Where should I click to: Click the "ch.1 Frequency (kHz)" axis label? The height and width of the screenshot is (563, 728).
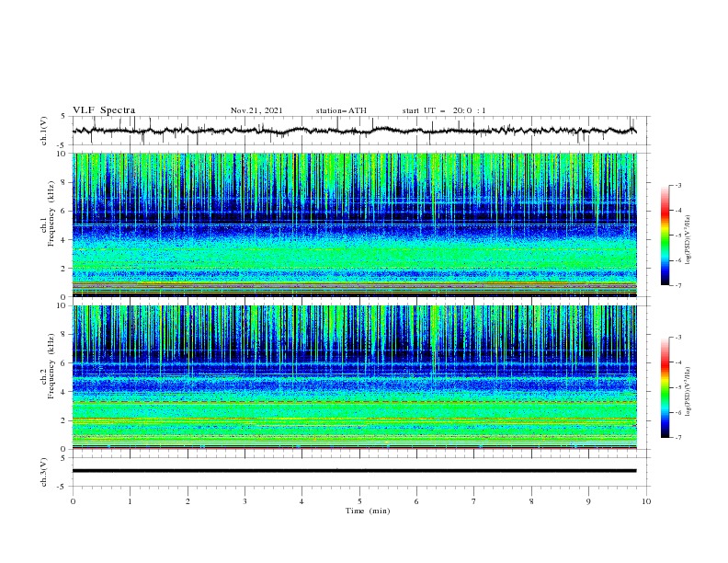pos(47,215)
